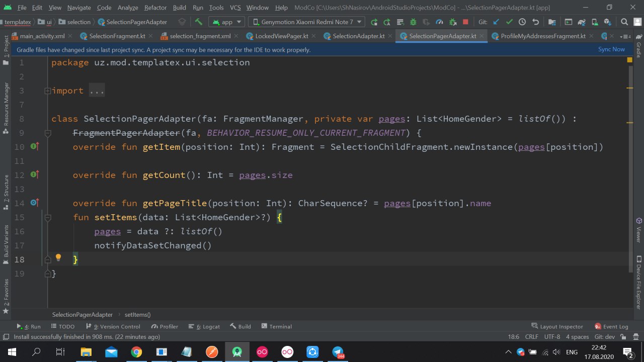Change UTF-8 file encoding in status bar
The height and width of the screenshot is (362, 644).
point(551,337)
